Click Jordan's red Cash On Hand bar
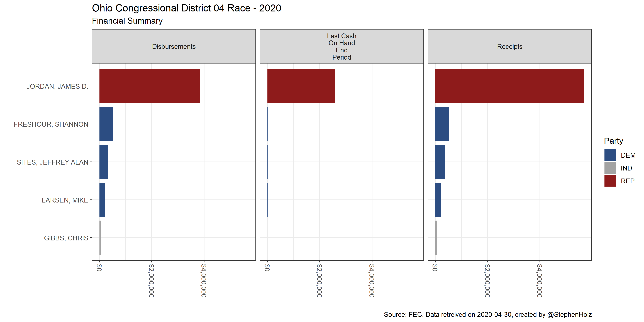The image size is (644, 322). (301, 86)
